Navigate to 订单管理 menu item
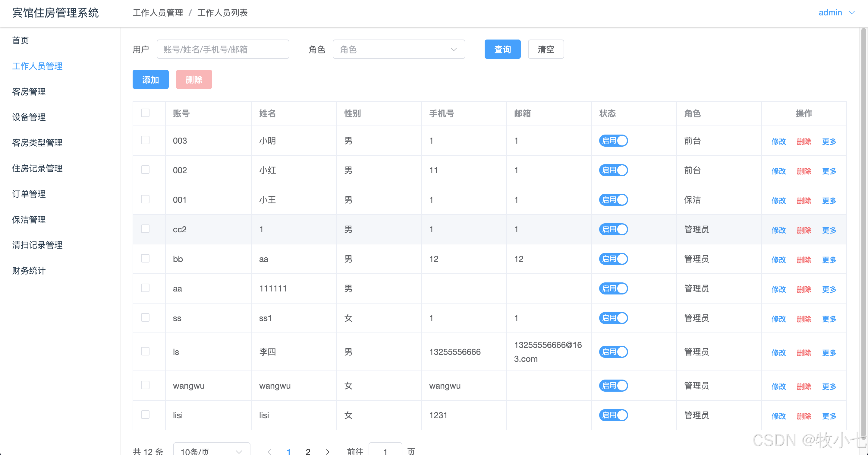The image size is (868, 455). [x=29, y=194]
